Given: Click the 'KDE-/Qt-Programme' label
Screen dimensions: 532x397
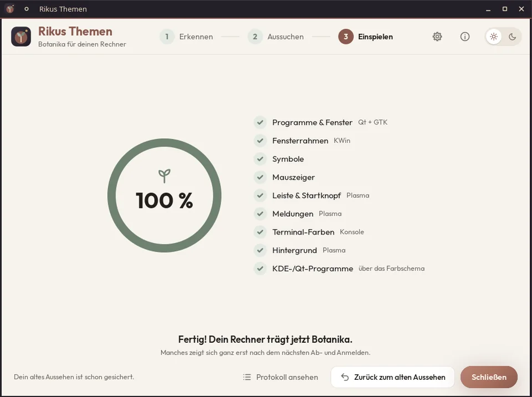Looking at the screenshot, I should (313, 269).
